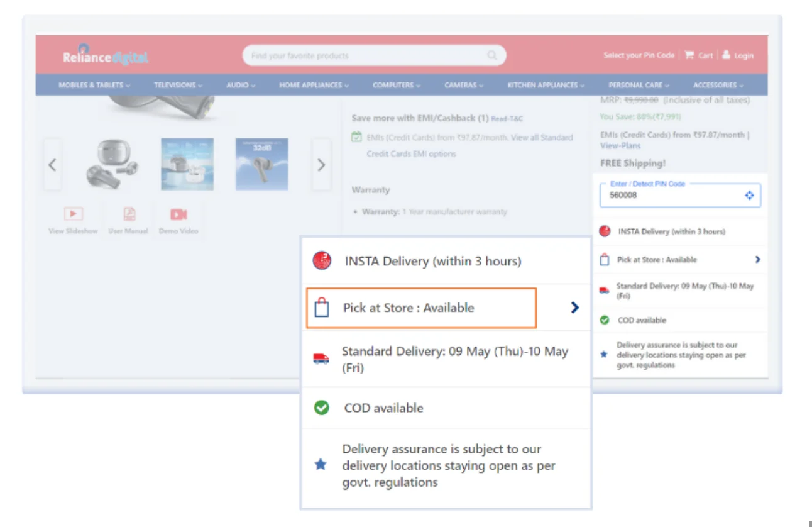
Task: Click 1 Year manufacturer warranty text
Action: [x=454, y=212]
